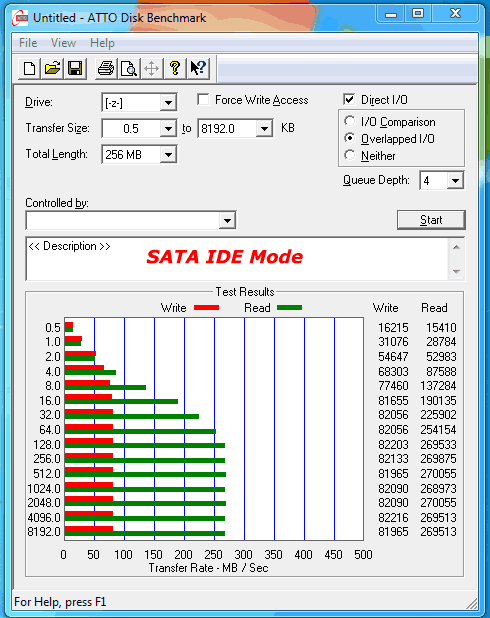Choose the Neither radio option

pos(349,155)
